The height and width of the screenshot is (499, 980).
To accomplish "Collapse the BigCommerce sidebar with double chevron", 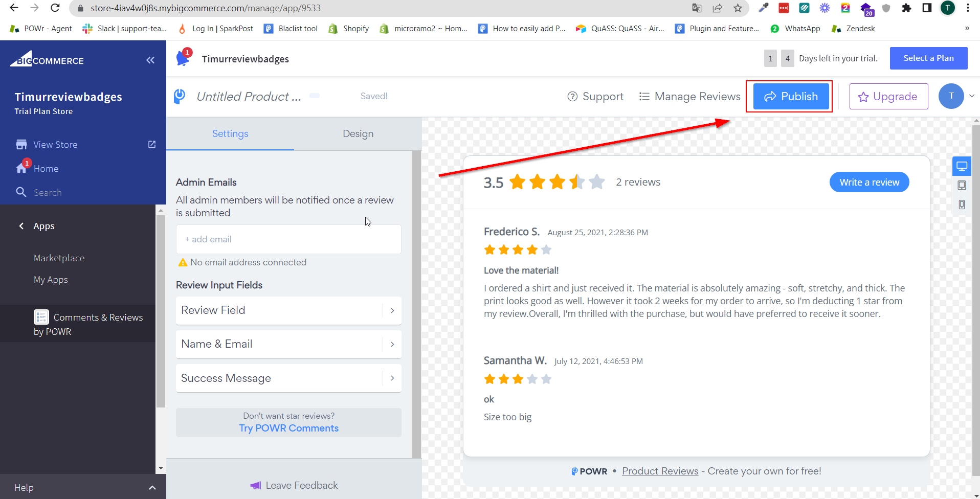I will (x=150, y=60).
